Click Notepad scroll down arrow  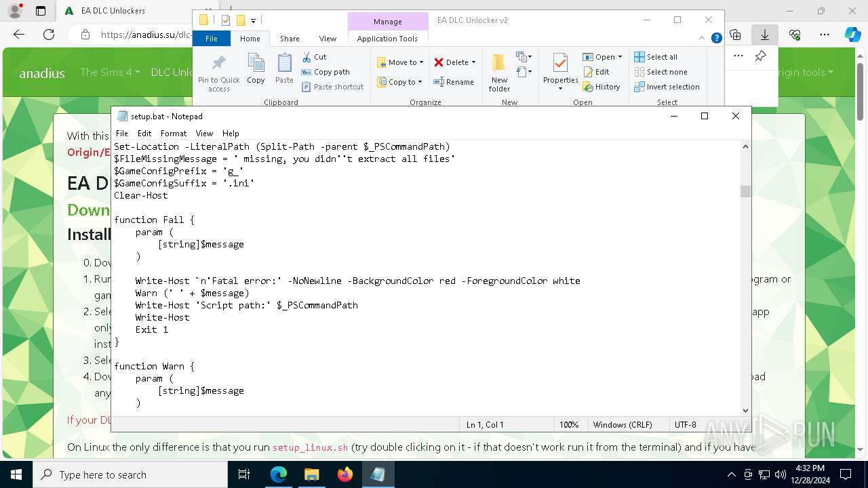[745, 410]
